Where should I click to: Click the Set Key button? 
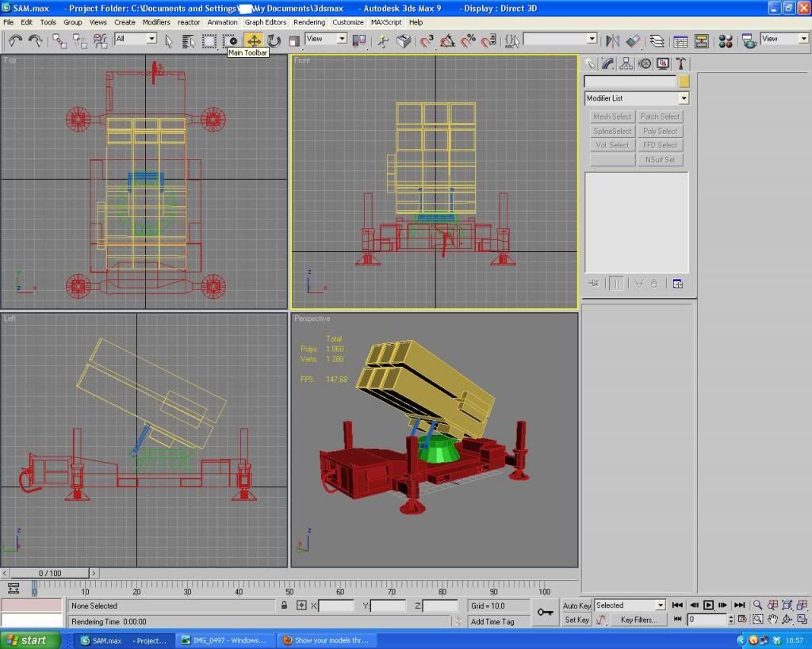576,620
